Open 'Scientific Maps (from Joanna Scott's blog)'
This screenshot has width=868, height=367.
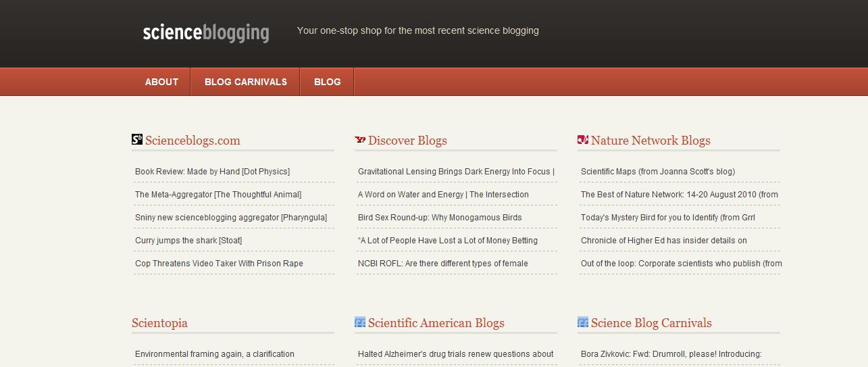coord(658,172)
